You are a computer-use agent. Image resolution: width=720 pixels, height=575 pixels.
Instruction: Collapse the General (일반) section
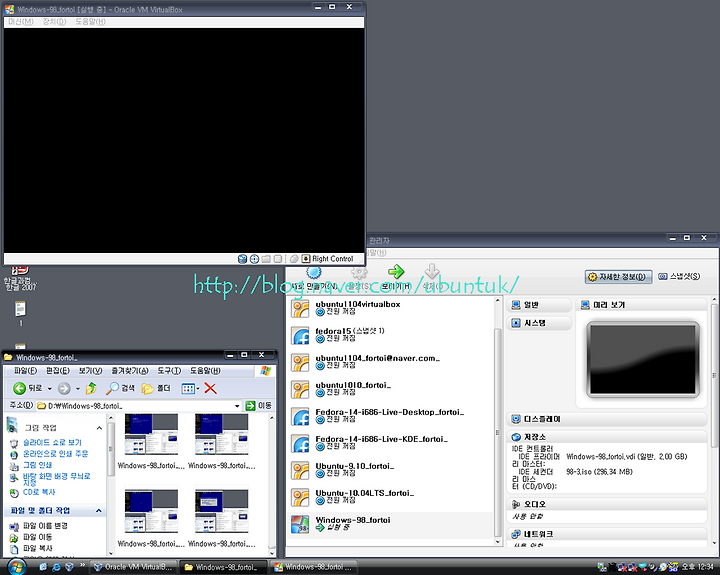539,305
